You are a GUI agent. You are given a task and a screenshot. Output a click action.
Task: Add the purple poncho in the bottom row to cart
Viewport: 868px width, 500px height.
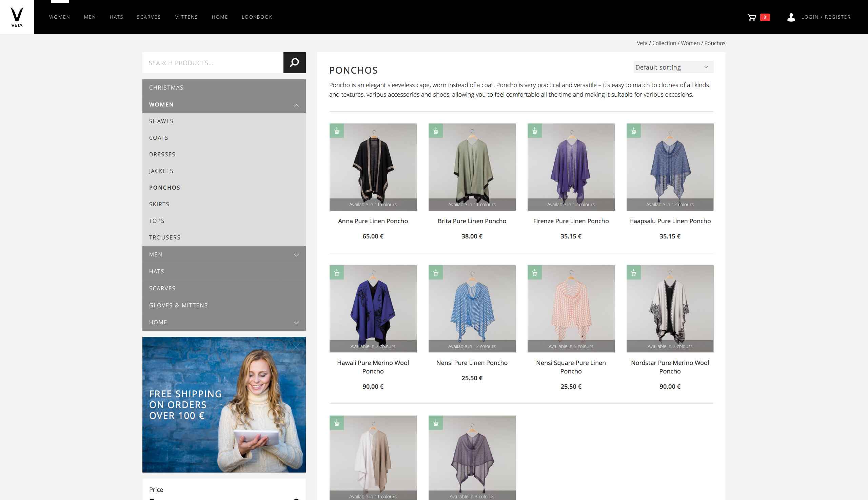436,423
